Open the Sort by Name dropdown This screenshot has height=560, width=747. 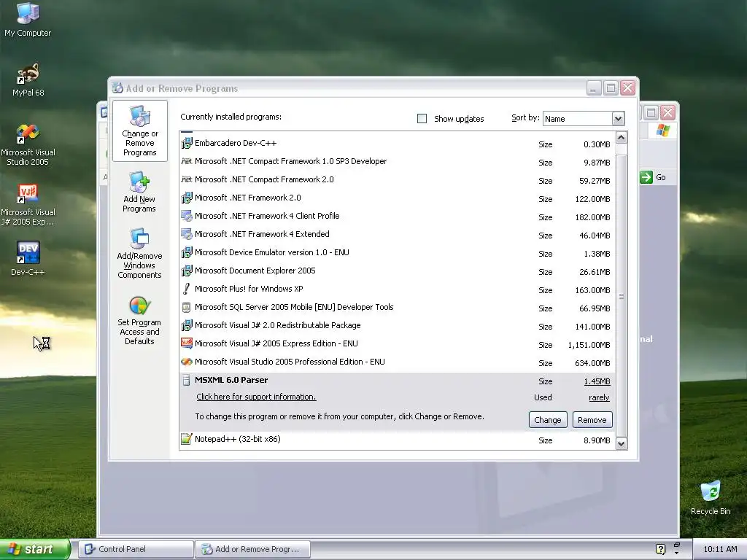tap(618, 119)
